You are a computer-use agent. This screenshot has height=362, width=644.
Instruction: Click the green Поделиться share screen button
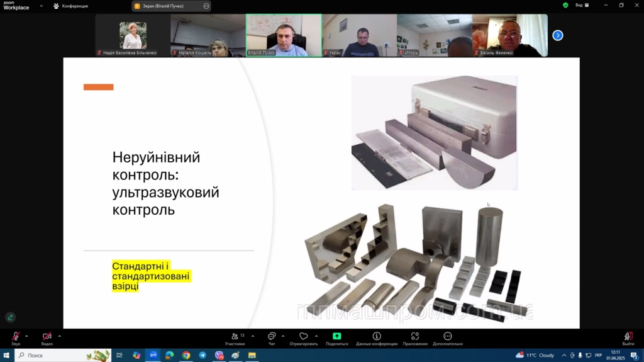(336, 338)
